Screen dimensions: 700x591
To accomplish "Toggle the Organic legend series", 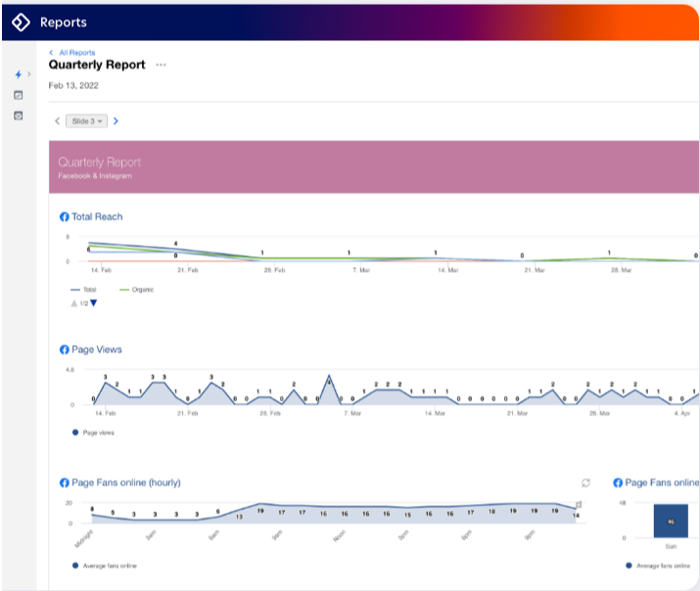I will pyautogui.click(x=137, y=290).
